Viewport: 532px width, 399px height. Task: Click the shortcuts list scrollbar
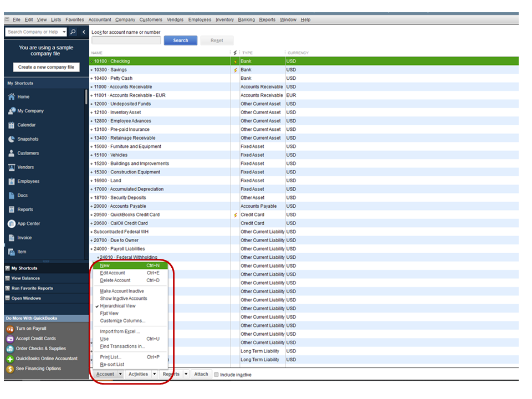[86, 97]
